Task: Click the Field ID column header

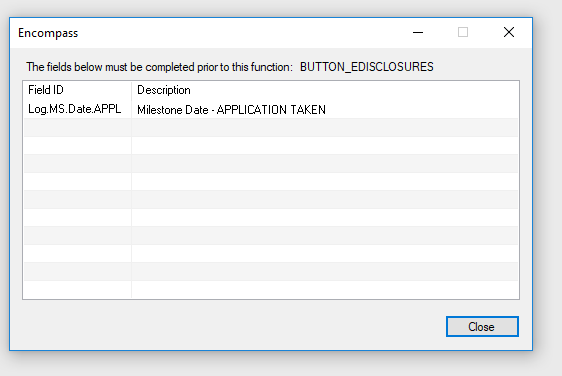Action: pyautogui.click(x=77, y=90)
